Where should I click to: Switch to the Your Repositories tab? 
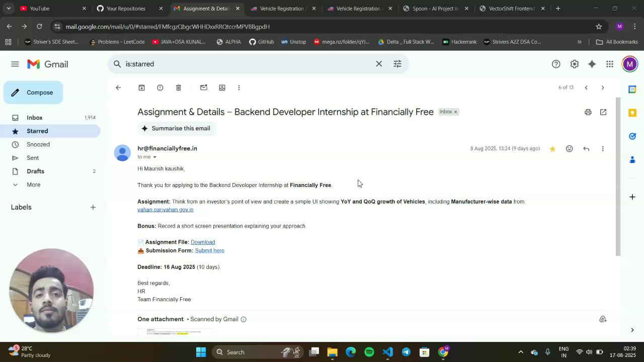tap(130, 9)
